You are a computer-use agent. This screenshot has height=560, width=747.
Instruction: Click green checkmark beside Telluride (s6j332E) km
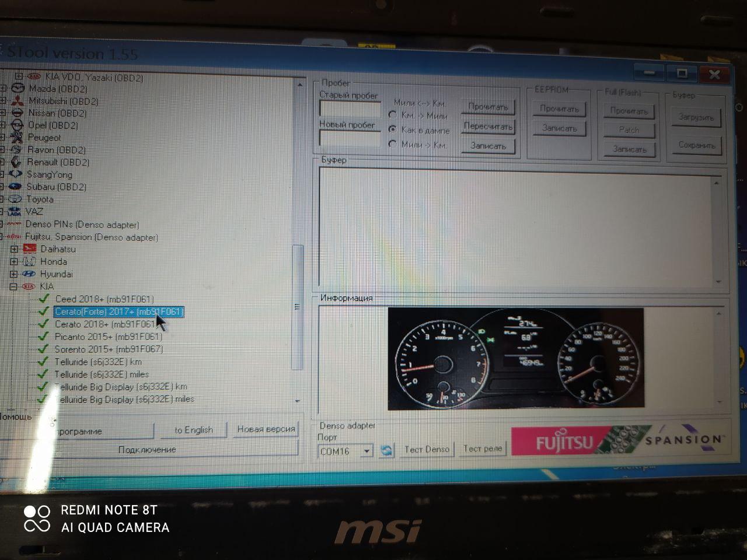43,362
